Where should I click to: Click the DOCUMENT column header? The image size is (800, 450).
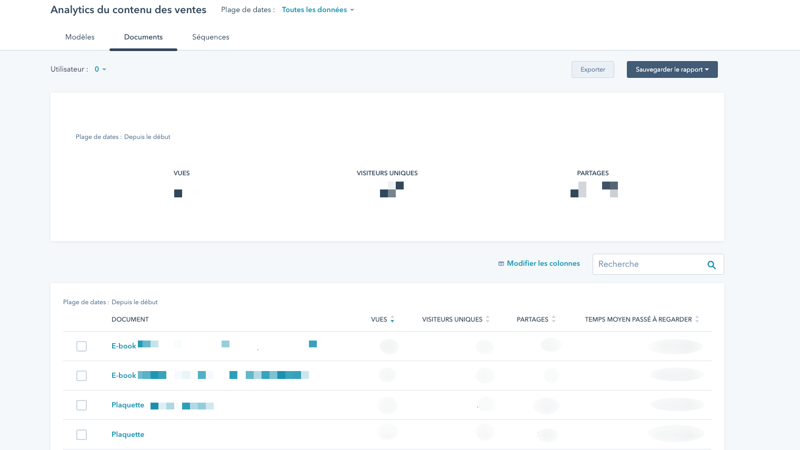tap(130, 319)
